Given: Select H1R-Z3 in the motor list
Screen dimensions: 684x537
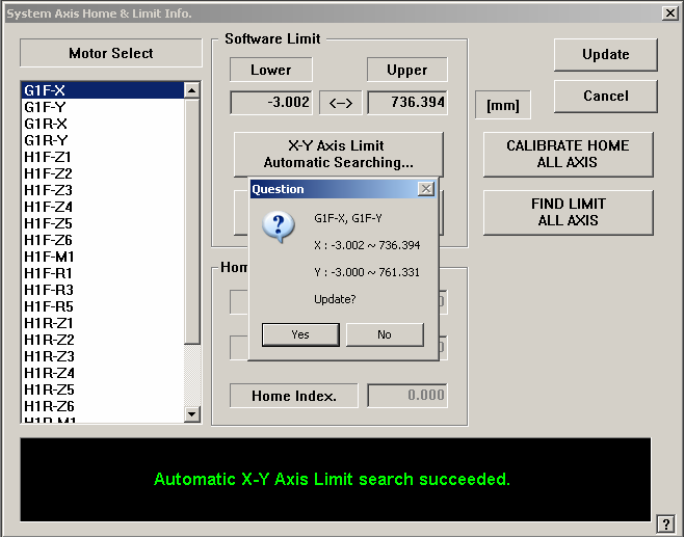Looking at the screenshot, I should click(103, 356).
